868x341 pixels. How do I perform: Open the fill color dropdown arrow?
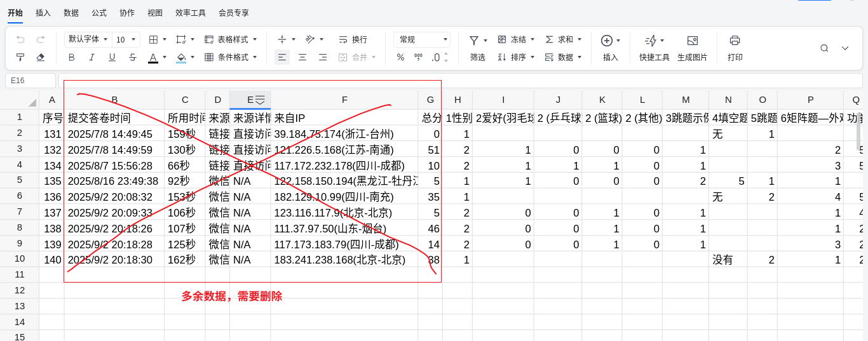click(x=193, y=57)
